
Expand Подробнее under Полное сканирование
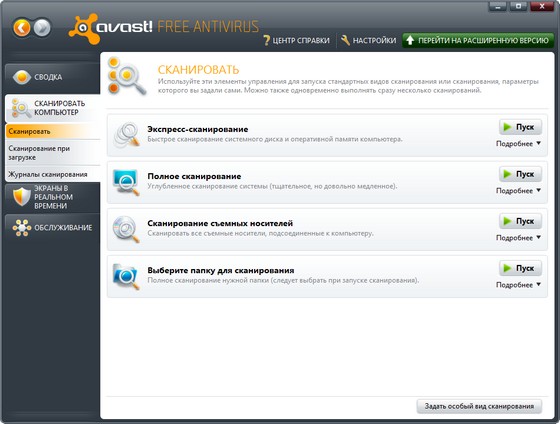518,191
